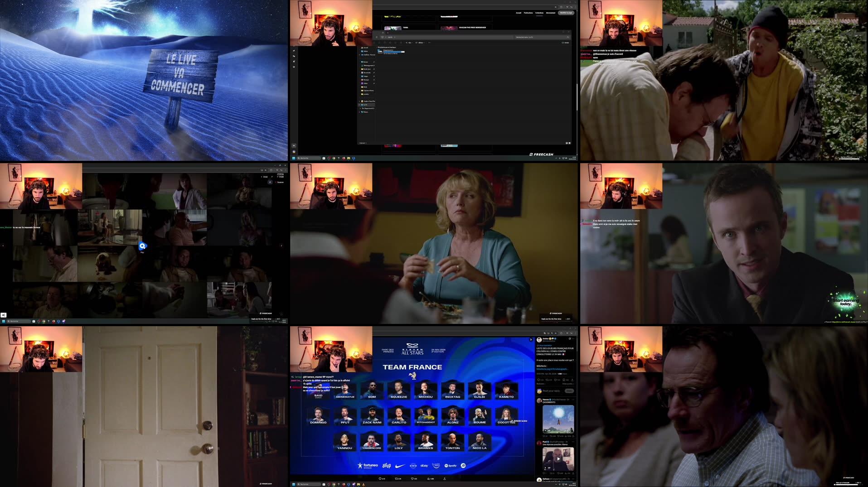
Task: Open the Afficher view options dropdown
Action: tap(420, 43)
